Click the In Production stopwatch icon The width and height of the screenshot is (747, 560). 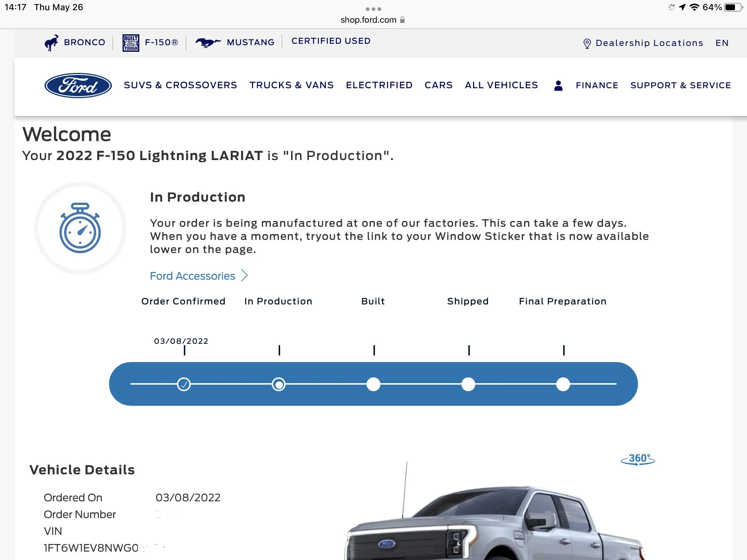tap(80, 228)
